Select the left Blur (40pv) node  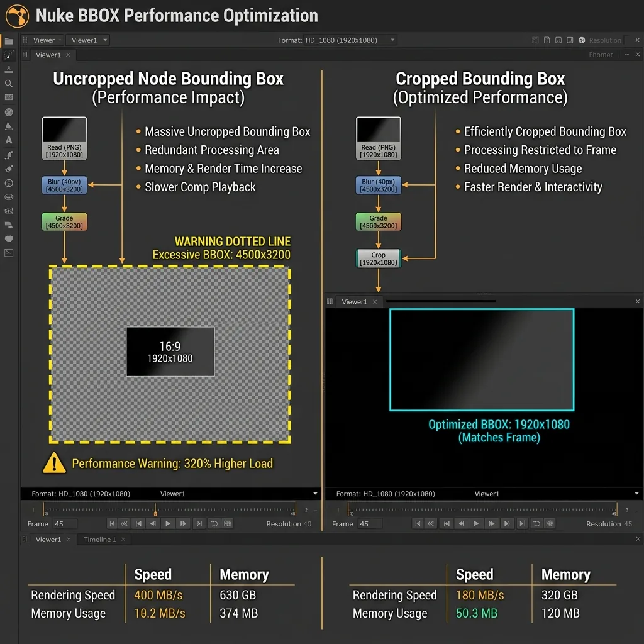click(x=64, y=186)
